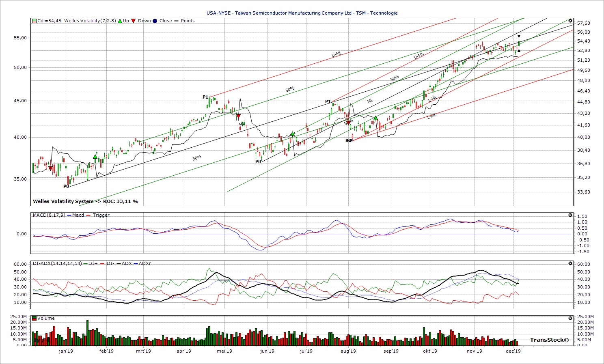Viewport: 604px width, 364px height.
Task: Click the P0 pivot label near jun'19
Action: coord(258,162)
